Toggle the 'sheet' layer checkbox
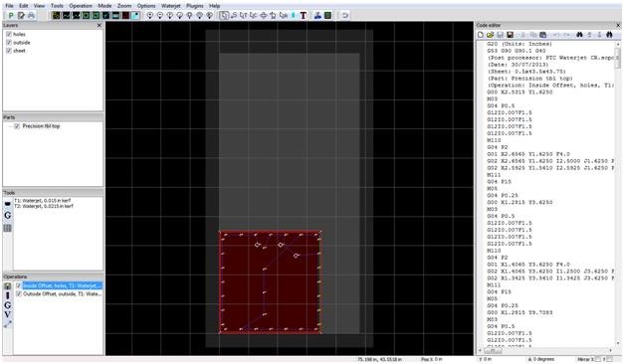 (9, 51)
